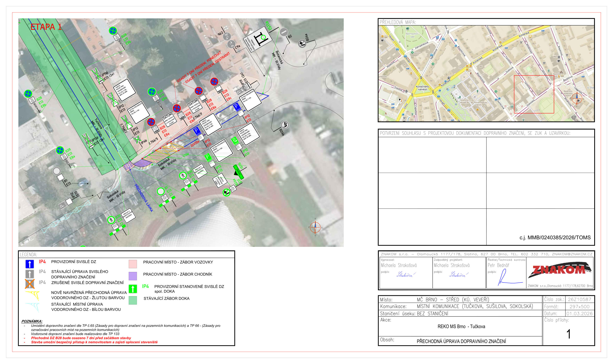Click the gray IP4 existing sign legend icon

30,274
